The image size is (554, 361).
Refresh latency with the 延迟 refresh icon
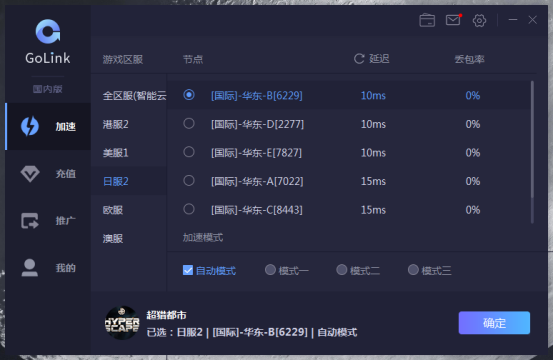point(359,59)
